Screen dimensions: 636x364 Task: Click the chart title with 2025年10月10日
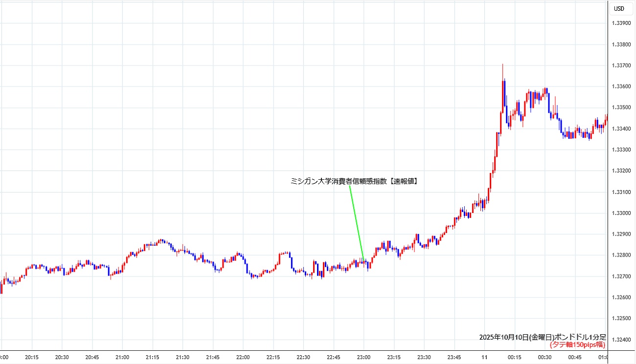point(542,337)
